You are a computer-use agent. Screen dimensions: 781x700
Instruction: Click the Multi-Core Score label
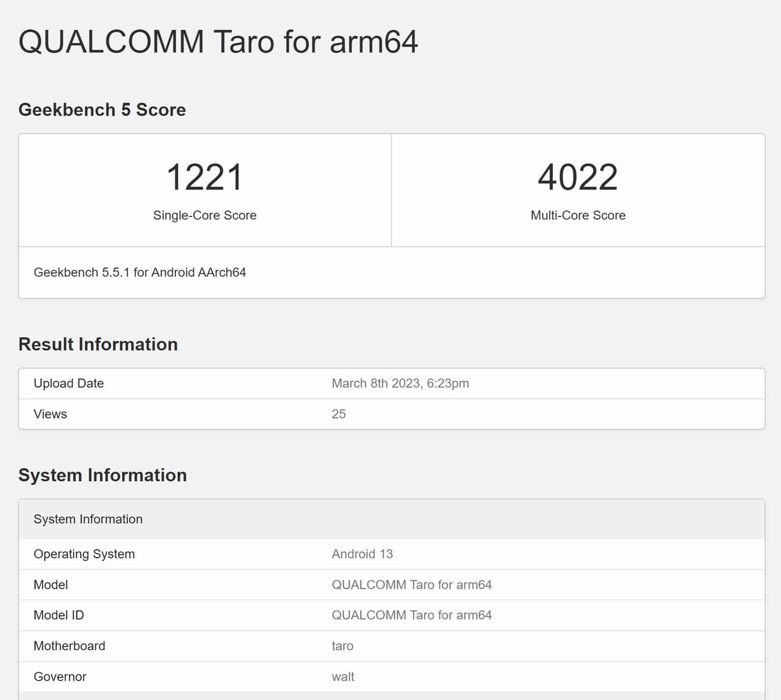pos(577,215)
